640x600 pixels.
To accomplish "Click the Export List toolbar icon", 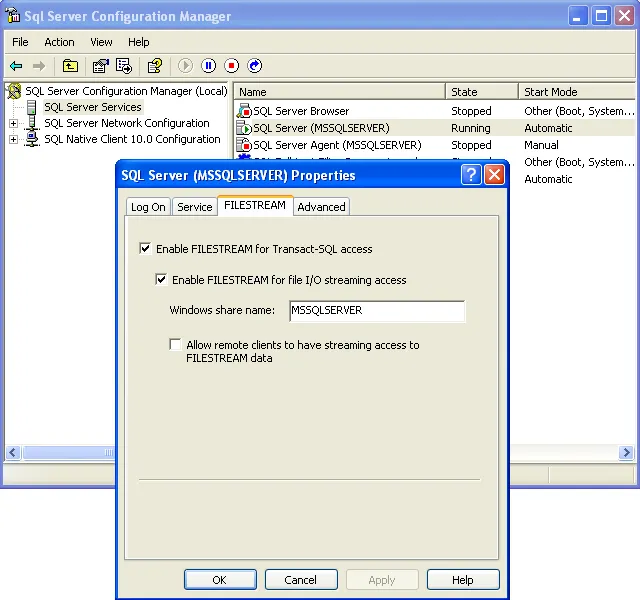I will tap(124, 66).
